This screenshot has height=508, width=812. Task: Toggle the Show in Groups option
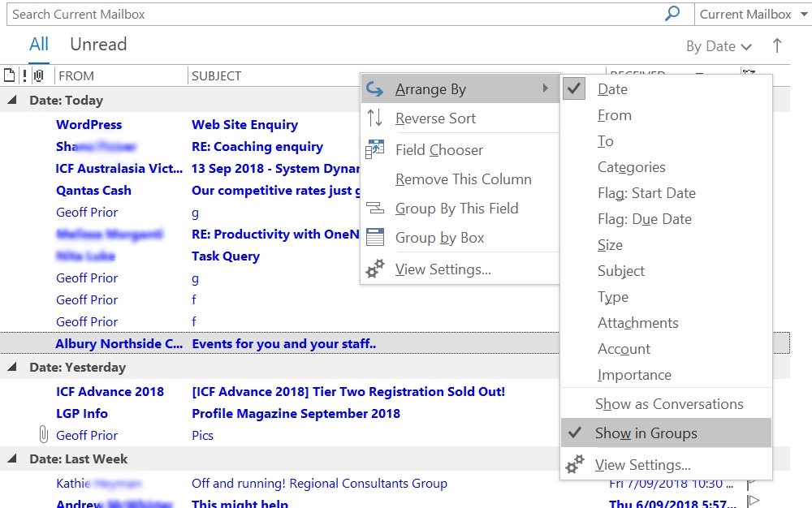click(666, 433)
